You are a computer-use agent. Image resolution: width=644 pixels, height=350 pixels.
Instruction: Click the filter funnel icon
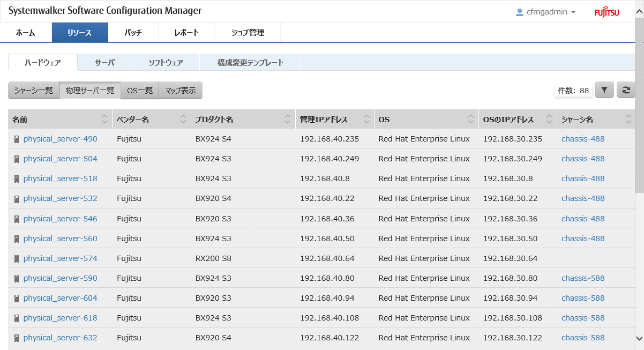(x=604, y=90)
